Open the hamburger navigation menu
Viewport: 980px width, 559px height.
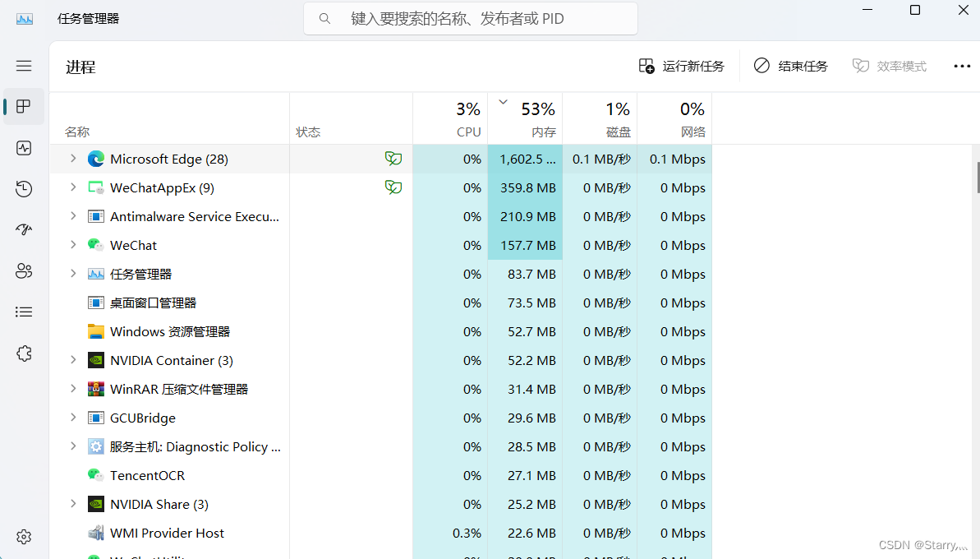24,66
